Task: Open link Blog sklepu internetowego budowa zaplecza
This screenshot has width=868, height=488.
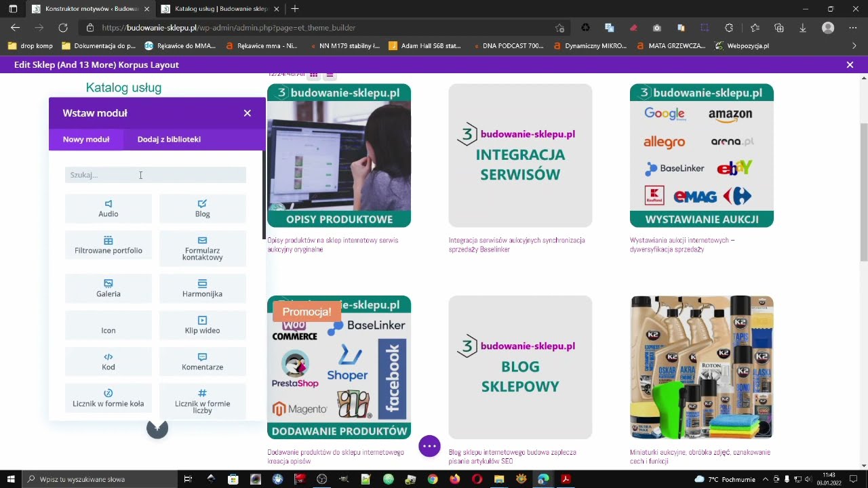Action: click(x=512, y=457)
